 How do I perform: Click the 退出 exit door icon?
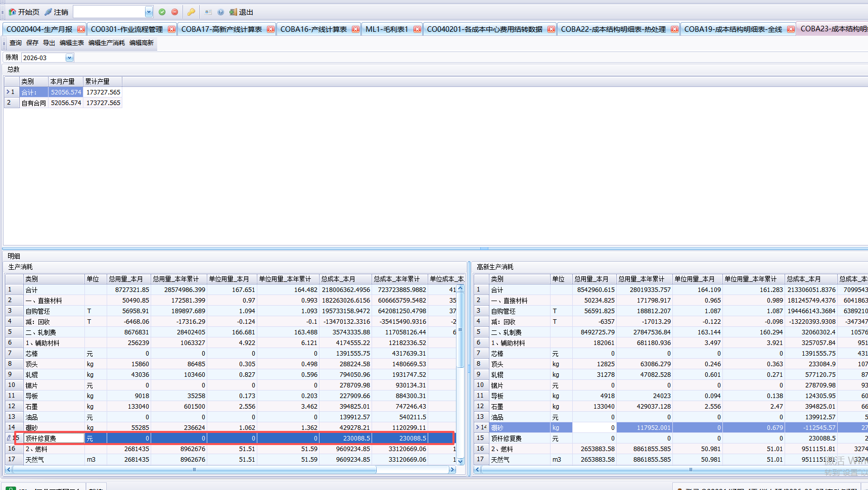[x=233, y=12]
